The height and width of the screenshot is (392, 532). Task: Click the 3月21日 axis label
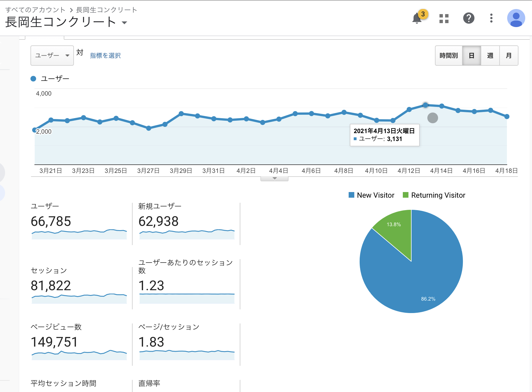pos(51,171)
